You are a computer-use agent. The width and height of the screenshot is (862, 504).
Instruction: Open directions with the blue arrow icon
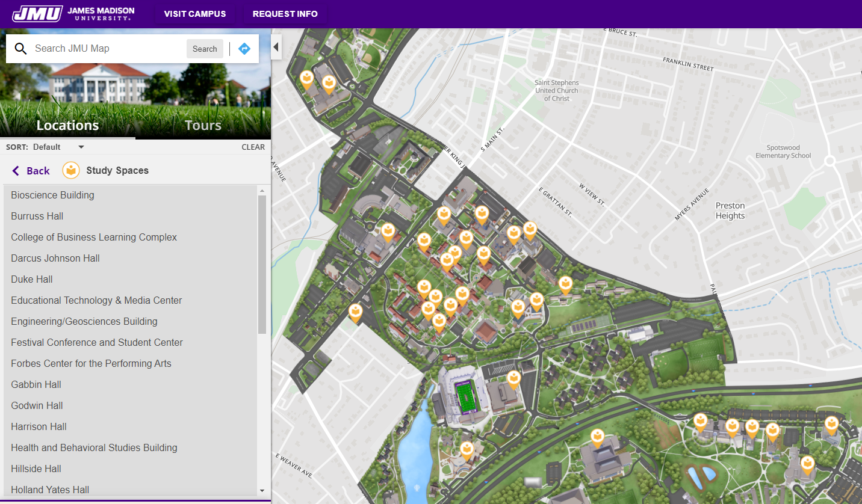point(244,49)
